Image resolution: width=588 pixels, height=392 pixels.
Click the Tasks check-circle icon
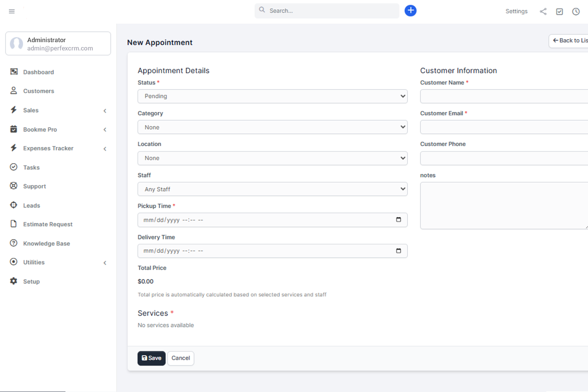[x=14, y=167]
